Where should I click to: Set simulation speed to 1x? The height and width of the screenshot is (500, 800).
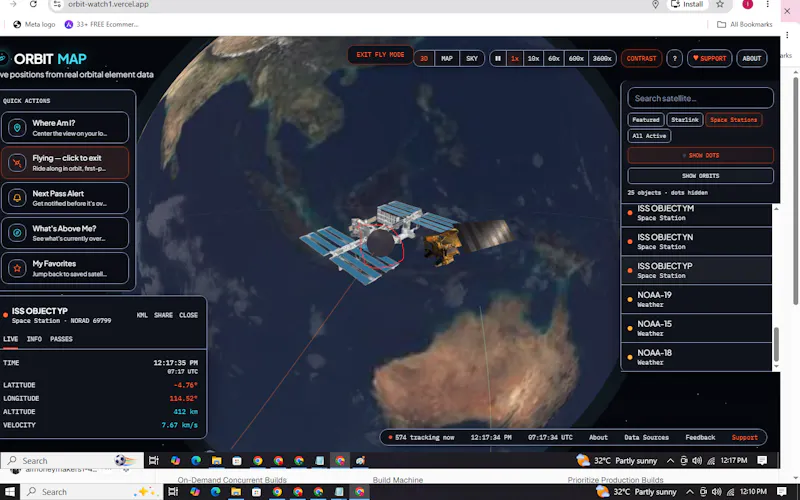[x=515, y=58]
